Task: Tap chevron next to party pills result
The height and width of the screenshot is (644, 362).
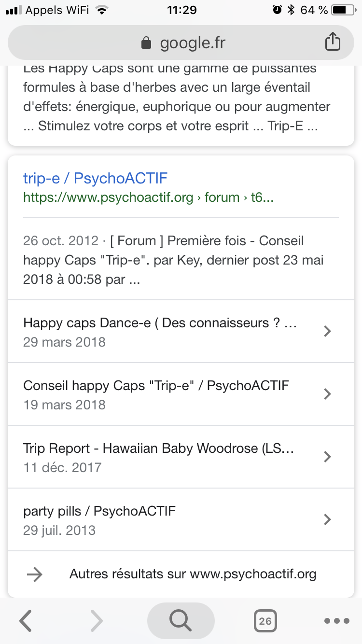Action: click(x=327, y=519)
